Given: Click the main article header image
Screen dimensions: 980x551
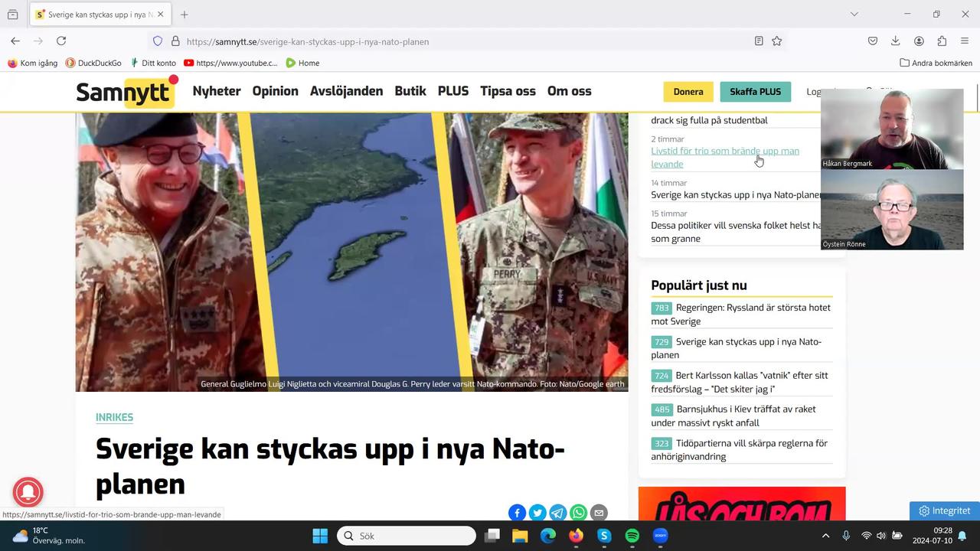Looking at the screenshot, I should coord(351,252).
